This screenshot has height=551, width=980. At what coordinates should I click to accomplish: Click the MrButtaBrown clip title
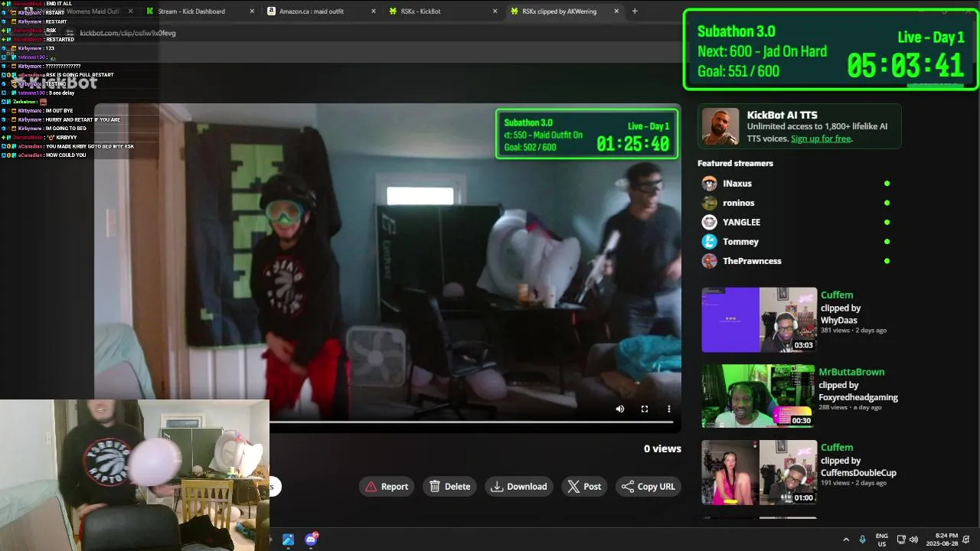point(851,372)
